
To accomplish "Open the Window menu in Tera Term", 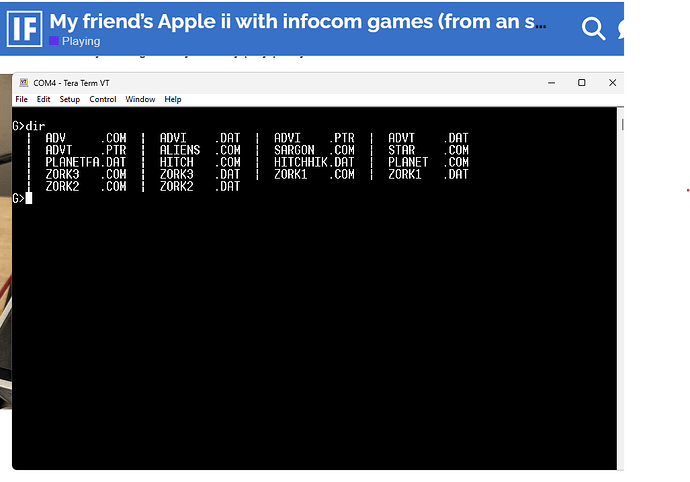I will pos(140,99).
